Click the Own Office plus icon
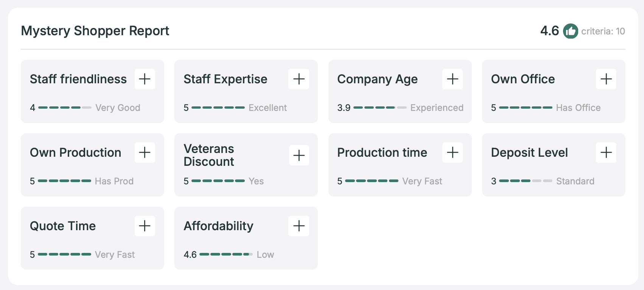The image size is (644, 290). point(606,79)
